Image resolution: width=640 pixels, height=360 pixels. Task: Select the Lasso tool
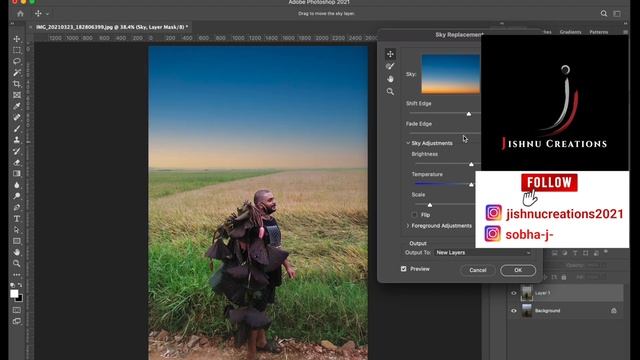tap(17, 61)
